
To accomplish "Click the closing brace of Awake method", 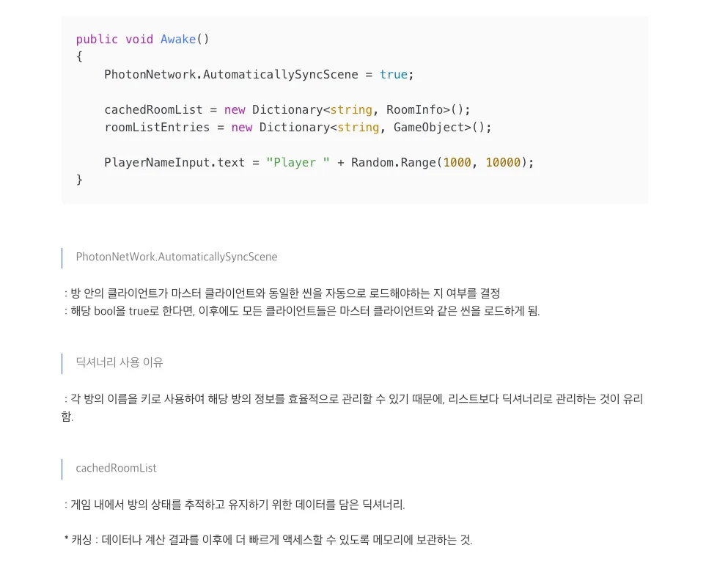I will 79,180.
